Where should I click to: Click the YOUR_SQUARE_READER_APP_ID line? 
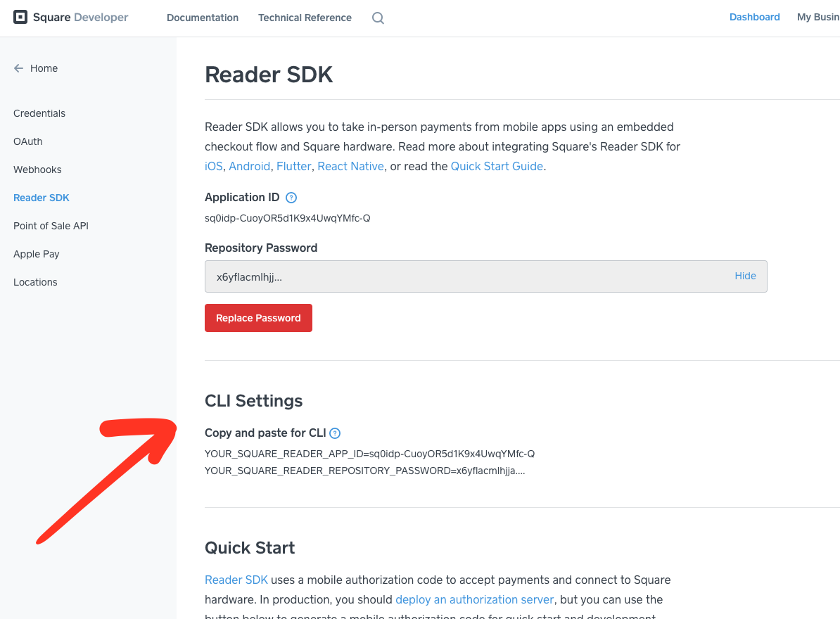point(369,454)
